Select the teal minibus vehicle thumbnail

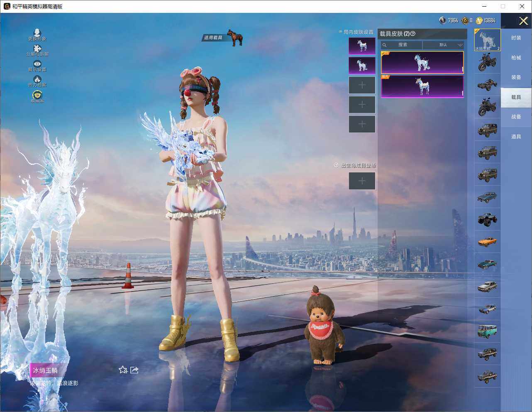point(487,331)
